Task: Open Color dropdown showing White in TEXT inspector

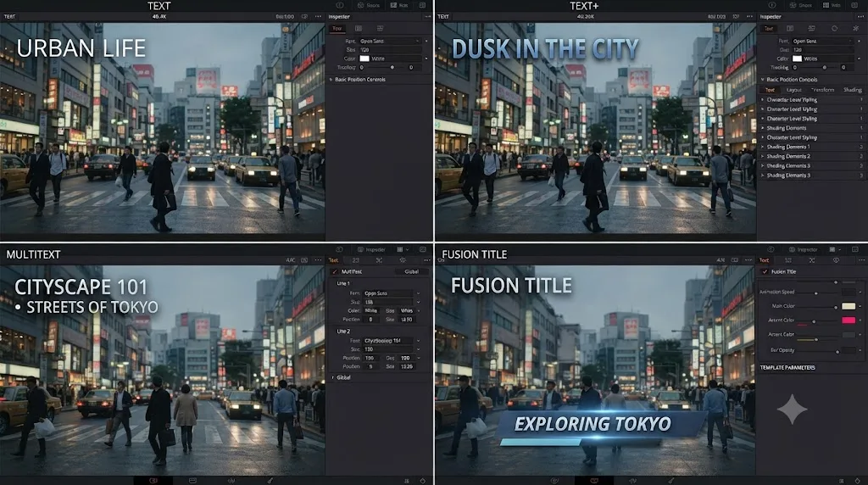Action: click(x=390, y=59)
